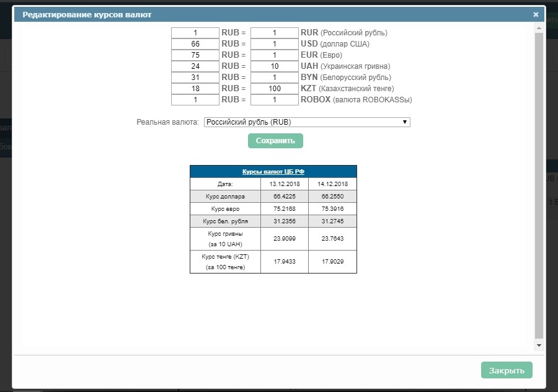The width and height of the screenshot is (558, 392).
Task: Click the Закрыть button
Action: click(507, 370)
